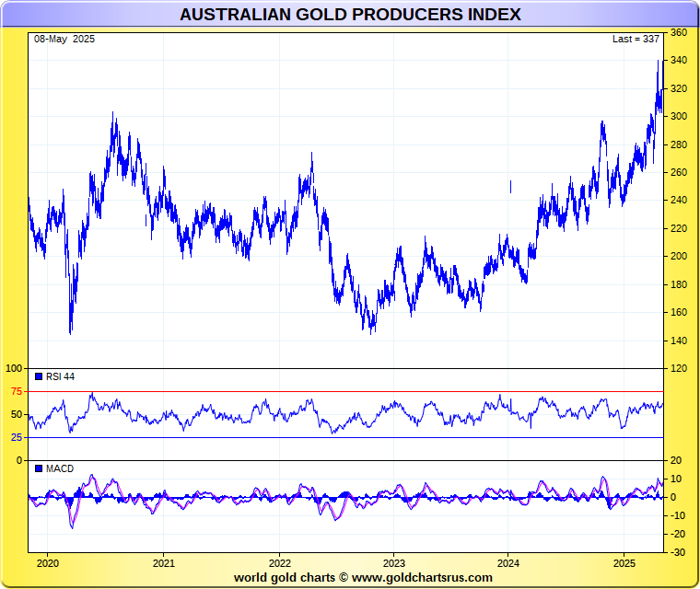Click the 280 price axis label
Screen dimensions: 700x589
679,144
